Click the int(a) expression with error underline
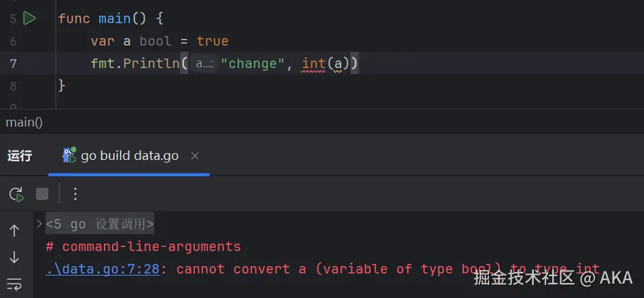This screenshot has width=644, height=298. click(x=325, y=63)
